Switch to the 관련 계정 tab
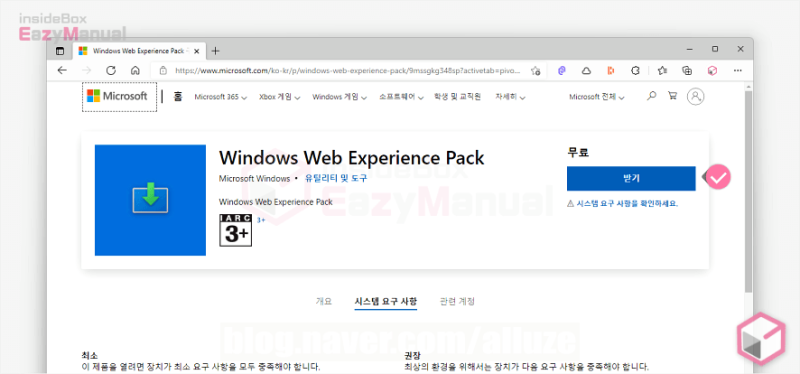The image size is (800, 374). click(457, 301)
